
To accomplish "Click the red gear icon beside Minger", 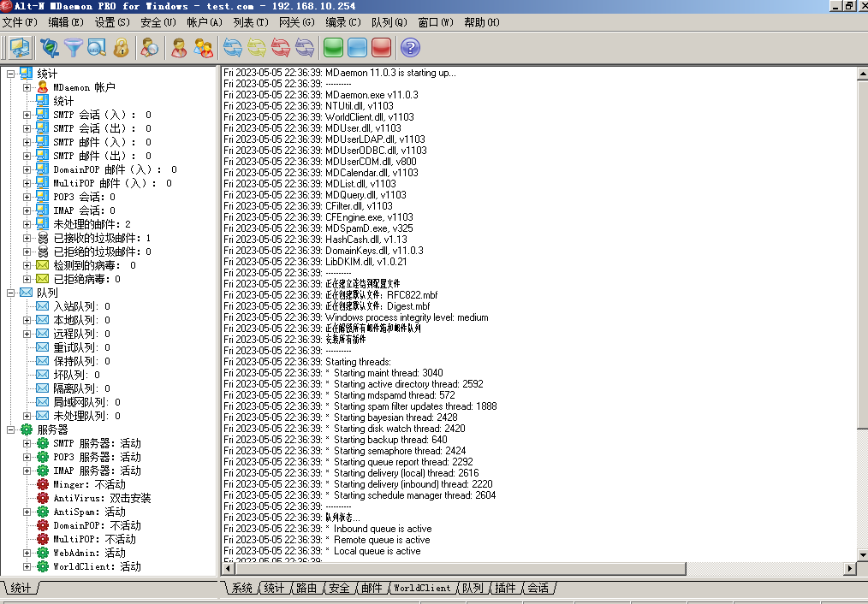I will pos(43,484).
